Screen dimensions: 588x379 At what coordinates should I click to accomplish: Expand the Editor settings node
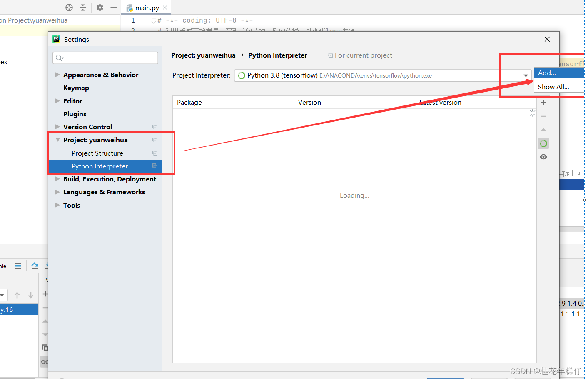(57, 101)
